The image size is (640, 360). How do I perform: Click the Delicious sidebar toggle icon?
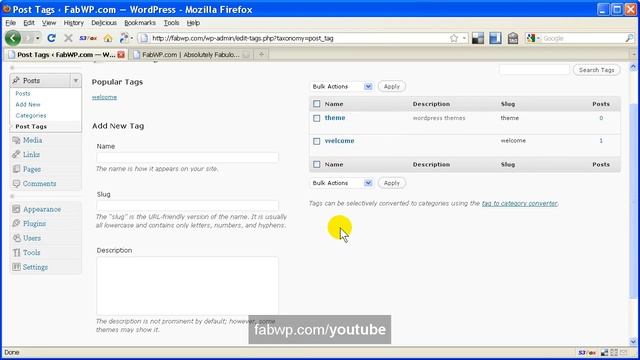(x=495, y=38)
